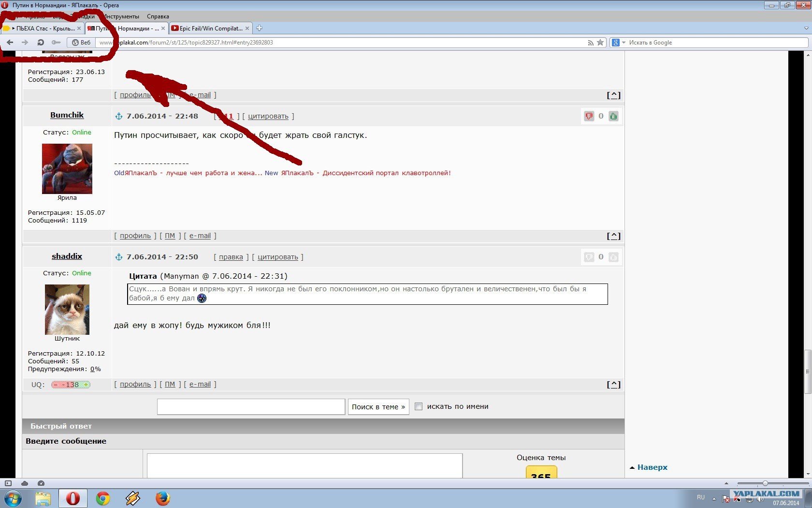The width and height of the screenshot is (812, 508).
Task: Click the anchor icon on Bumchik's post
Action: 119,116
